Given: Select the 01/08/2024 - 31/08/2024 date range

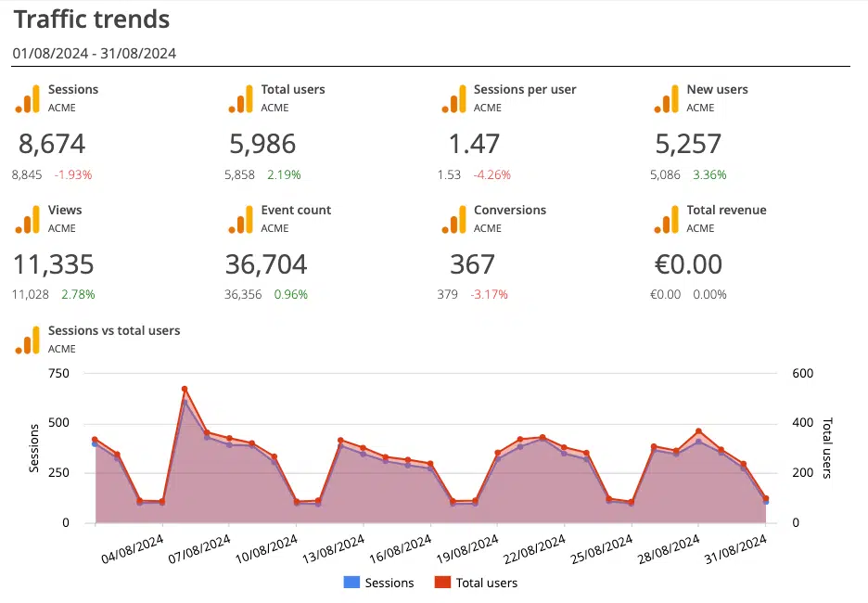Looking at the screenshot, I should (x=95, y=53).
